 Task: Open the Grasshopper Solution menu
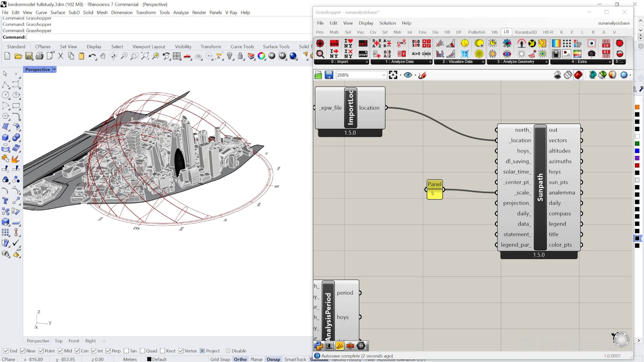(387, 23)
